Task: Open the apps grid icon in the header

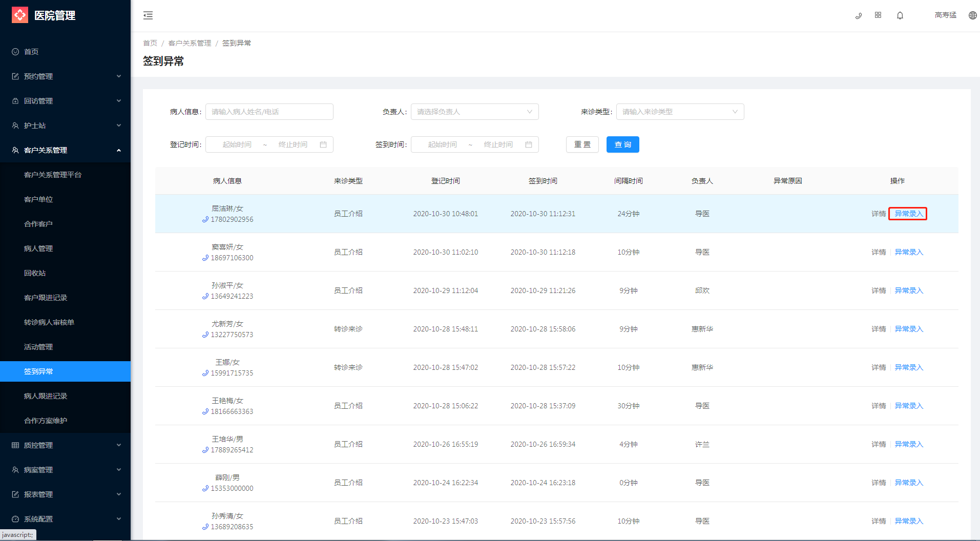Action: click(878, 15)
